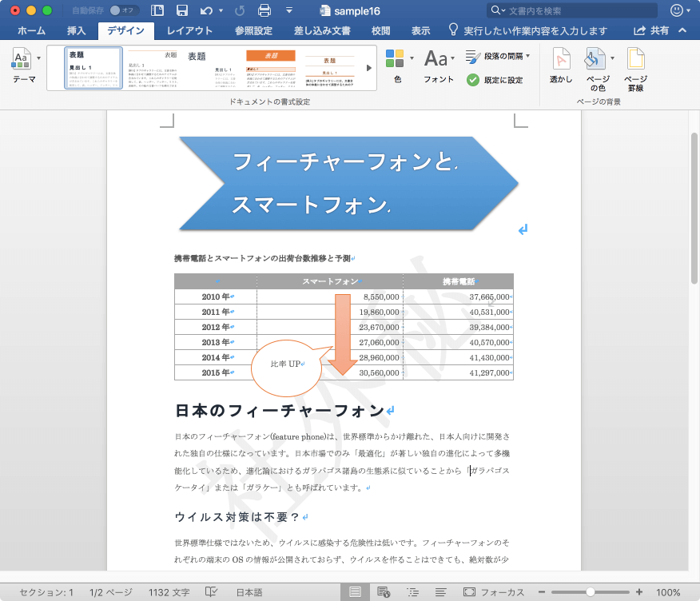Click the template layout icon in title bar
This screenshot has width=700, height=601.
157,10
